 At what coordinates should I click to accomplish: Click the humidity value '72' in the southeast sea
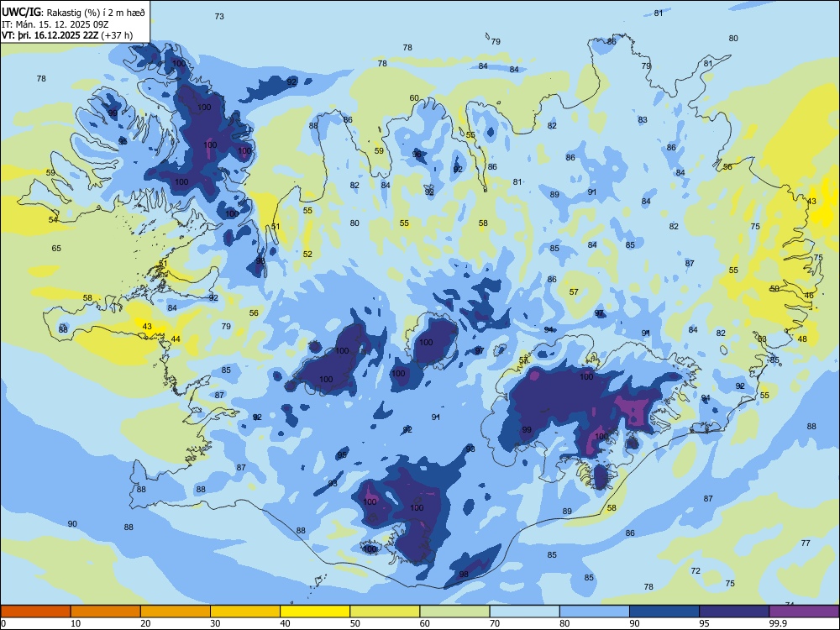click(696, 571)
